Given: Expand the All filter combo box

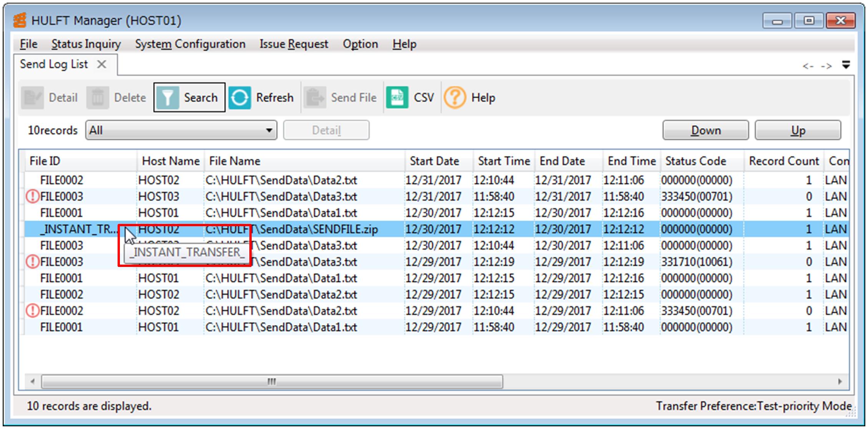Looking at the screenshot, I should (x=181, y=130).
